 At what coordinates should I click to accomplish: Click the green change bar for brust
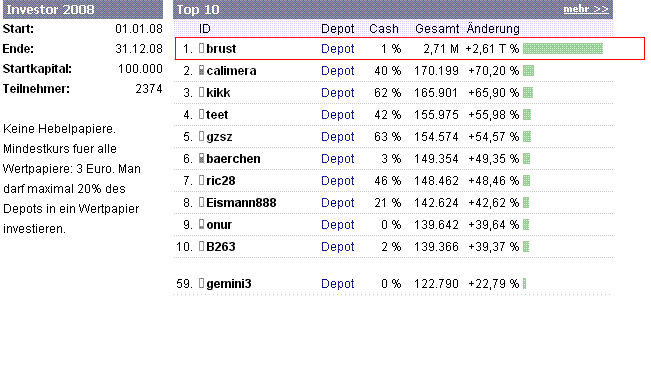pos(563,49)
